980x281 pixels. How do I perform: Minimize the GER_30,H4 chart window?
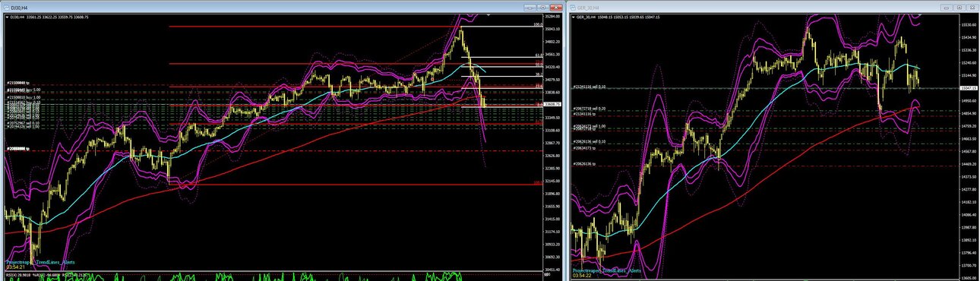pyautogui.click(x=947, y=7)
